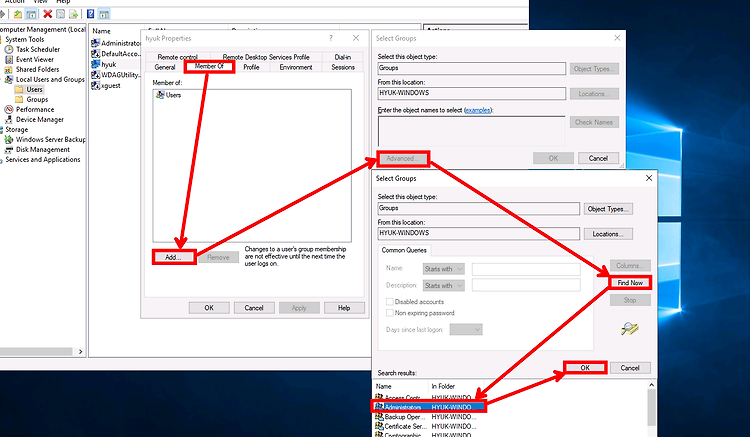The height and width of the screenshot is (437, 750).
Task: Open Event Viewer in the console tree
Action: (30, 59)
